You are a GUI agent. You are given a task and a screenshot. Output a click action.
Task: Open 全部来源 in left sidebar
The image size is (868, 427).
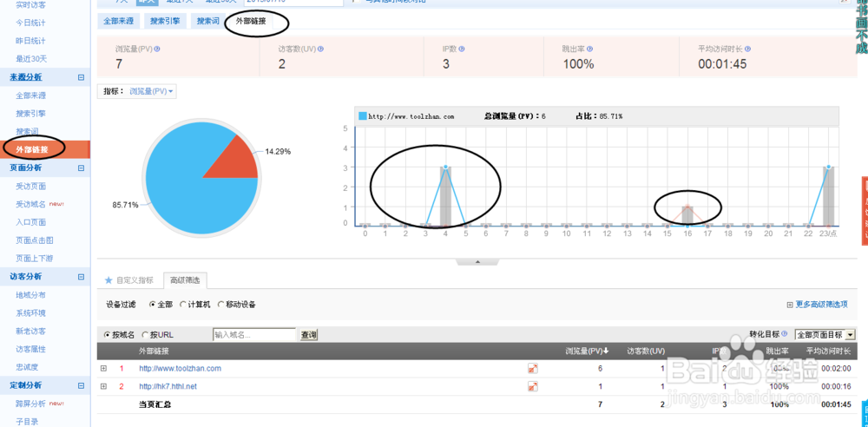coord(31,95)
